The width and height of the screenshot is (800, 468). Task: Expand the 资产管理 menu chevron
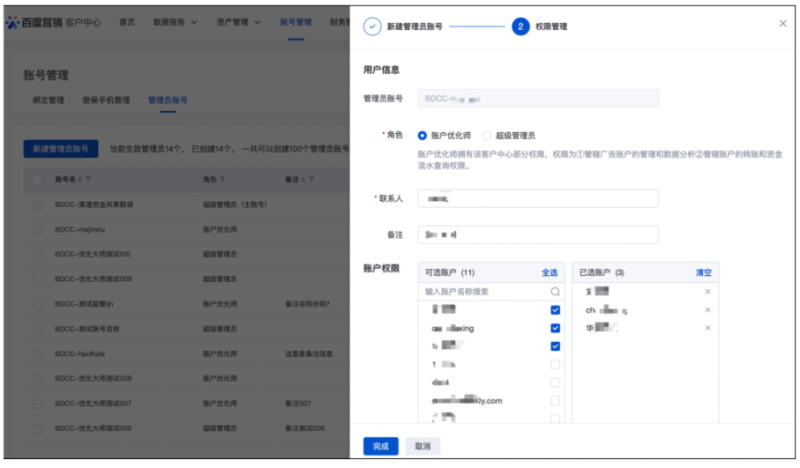click(257, 22)
